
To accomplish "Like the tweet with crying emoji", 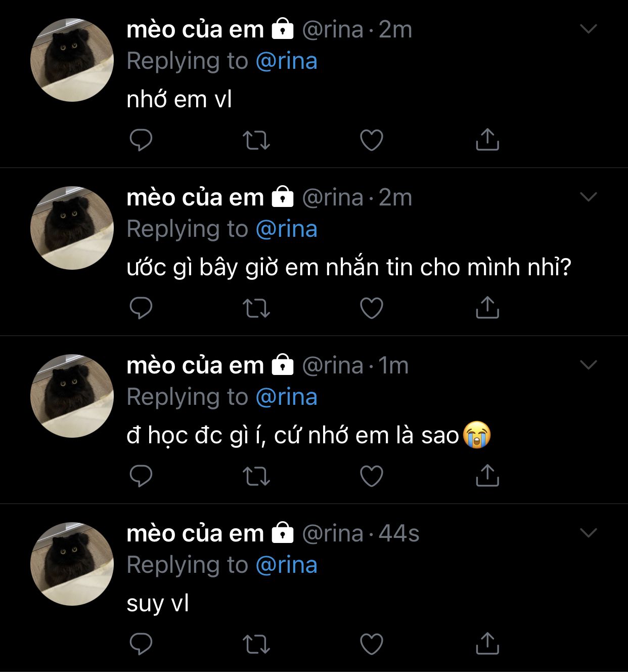I will pyautogui.click(x=371, y=476).
